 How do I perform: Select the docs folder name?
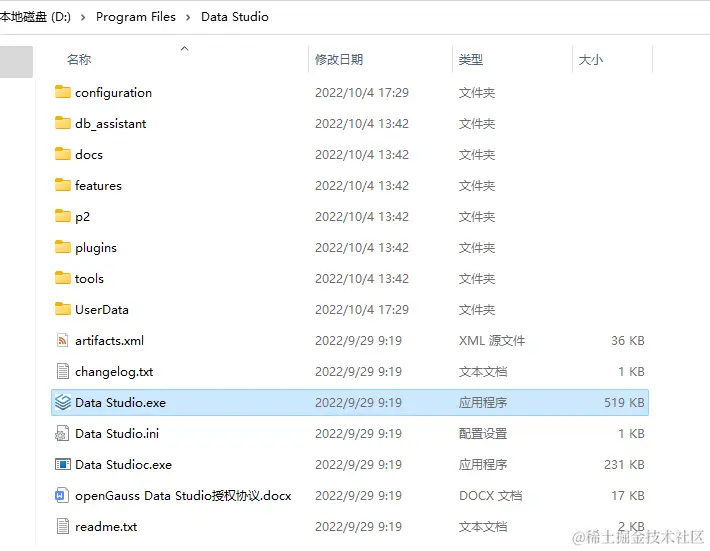pos(89,154)
